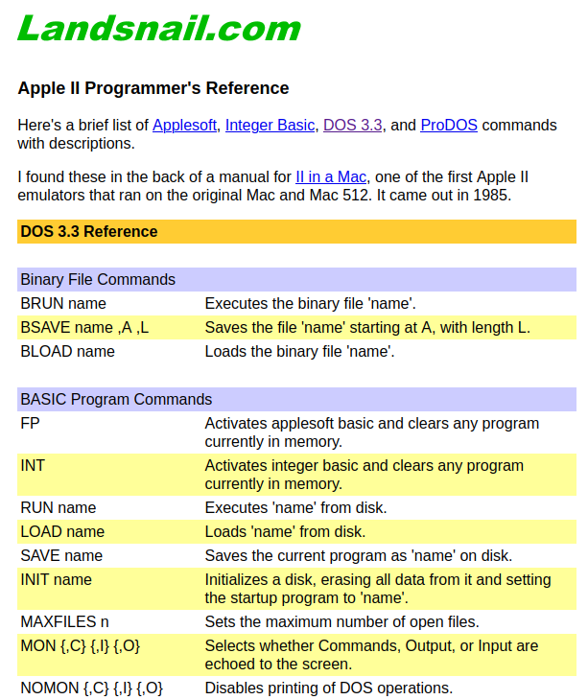Click the RUN name command cell
This screenshot has width=588, height=700.
[109, 507]
